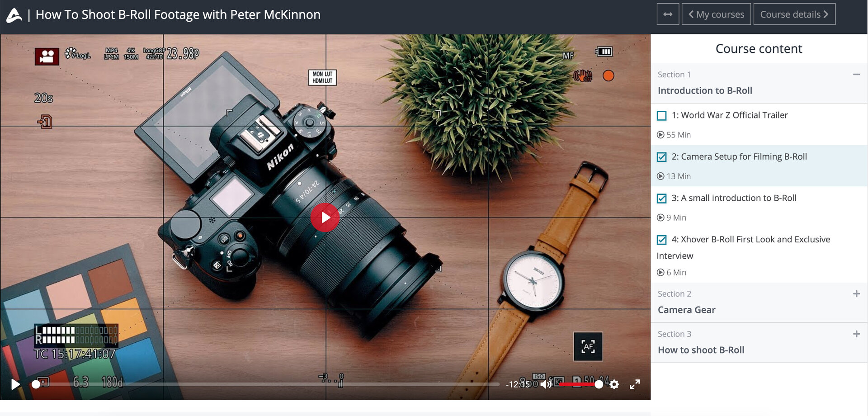Click the red center play button

[x=325, y=217]
